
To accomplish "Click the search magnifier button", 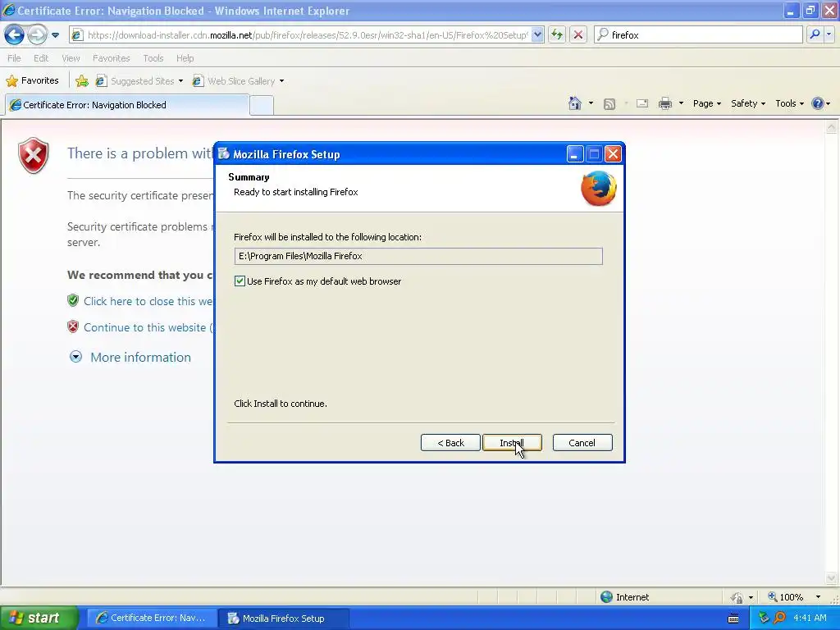I will click(x=815, y=34).
